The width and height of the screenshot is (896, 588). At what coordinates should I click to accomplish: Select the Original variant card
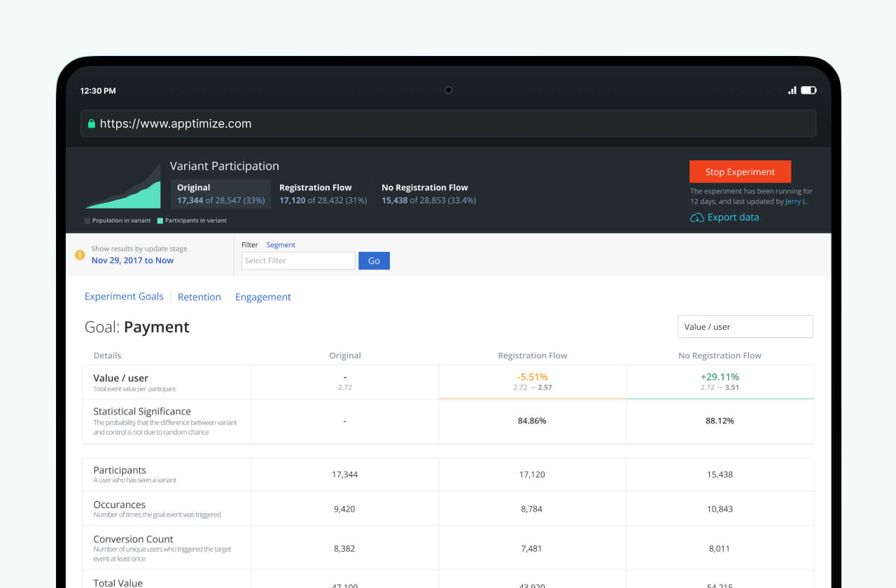point(220,193)
